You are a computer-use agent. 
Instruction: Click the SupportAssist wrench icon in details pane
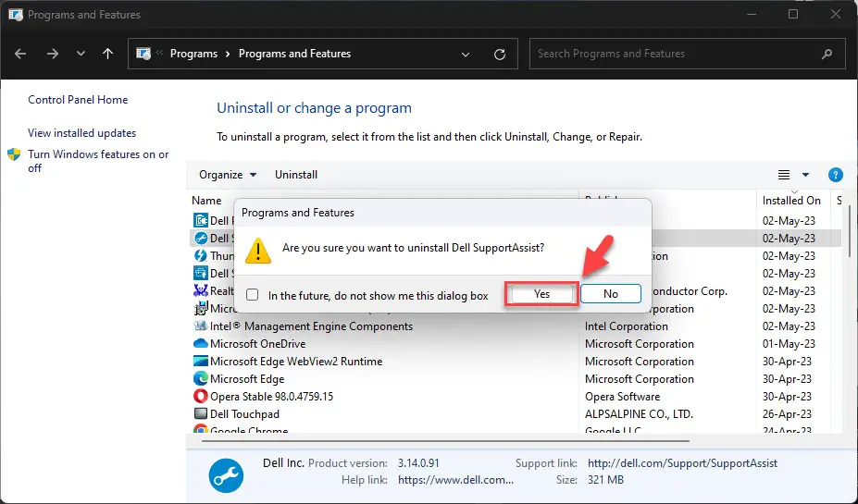tap(226, 476)
